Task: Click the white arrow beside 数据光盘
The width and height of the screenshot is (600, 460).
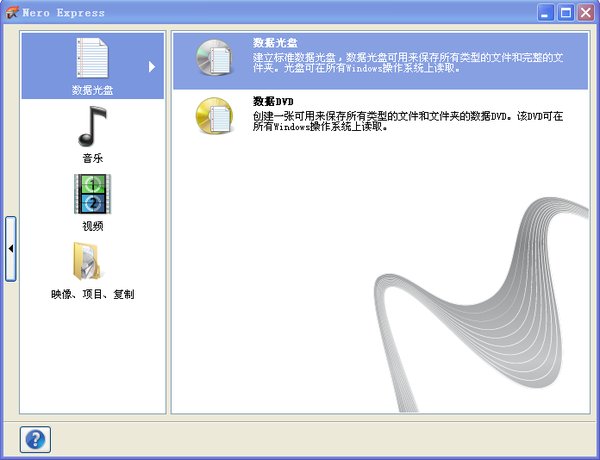Action: pos(152,67)
